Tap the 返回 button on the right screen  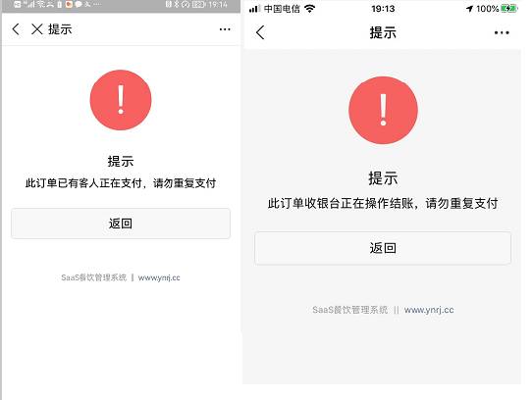point(383,248)
